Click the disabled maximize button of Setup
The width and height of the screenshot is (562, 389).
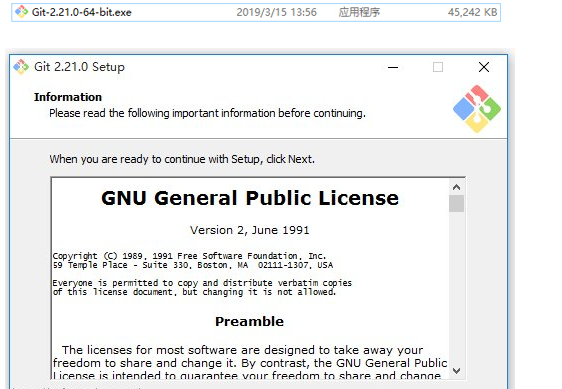tap(438, 67)
